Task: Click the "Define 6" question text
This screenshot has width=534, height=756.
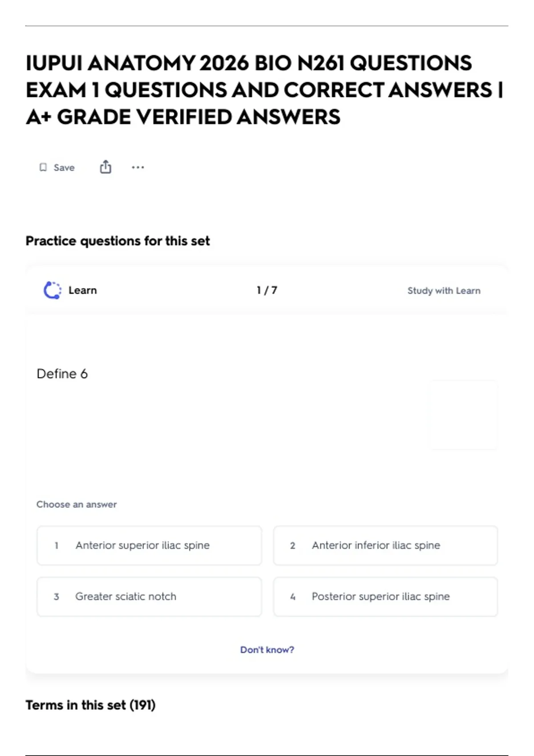Action: click(x=62, y=374)
